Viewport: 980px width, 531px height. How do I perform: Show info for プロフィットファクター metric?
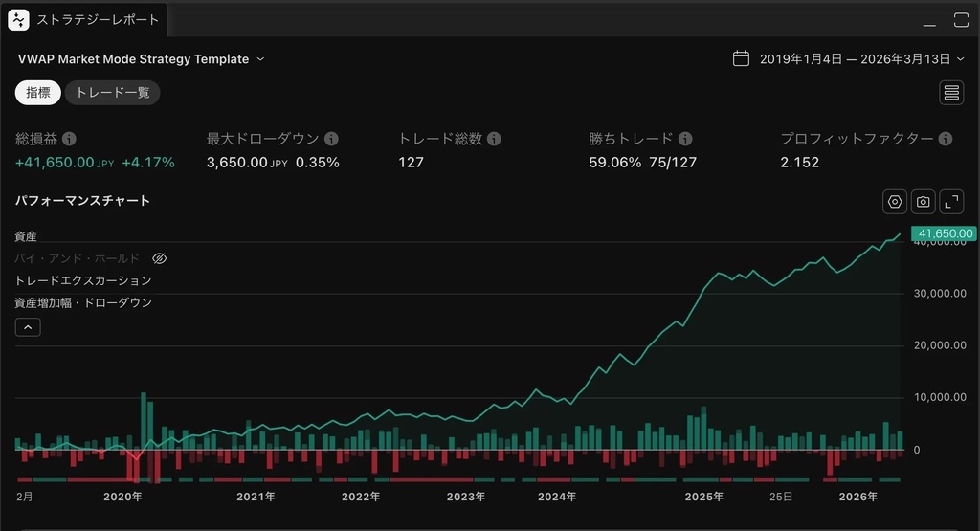(946, 139)
